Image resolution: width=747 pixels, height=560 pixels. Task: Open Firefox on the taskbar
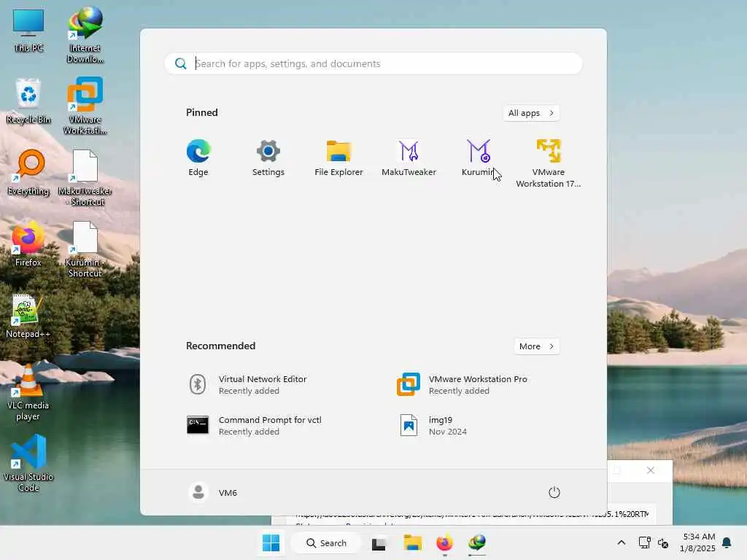click(444, 542)
